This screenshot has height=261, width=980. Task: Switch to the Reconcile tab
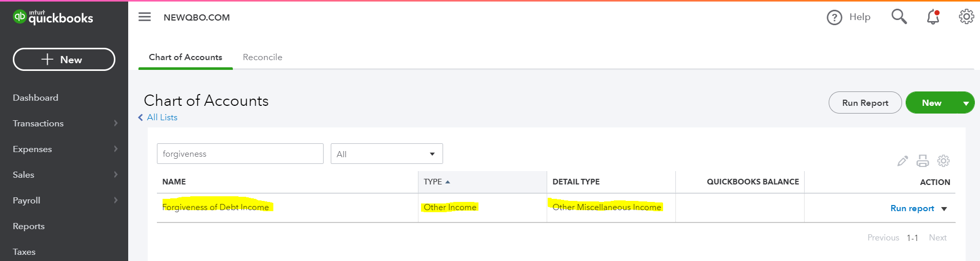click(263, 57)
